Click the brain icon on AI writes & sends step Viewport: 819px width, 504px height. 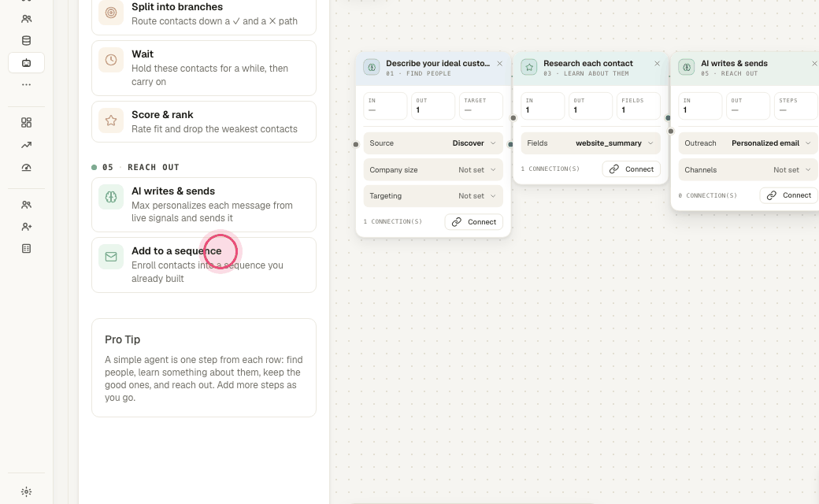click(111, 197)
